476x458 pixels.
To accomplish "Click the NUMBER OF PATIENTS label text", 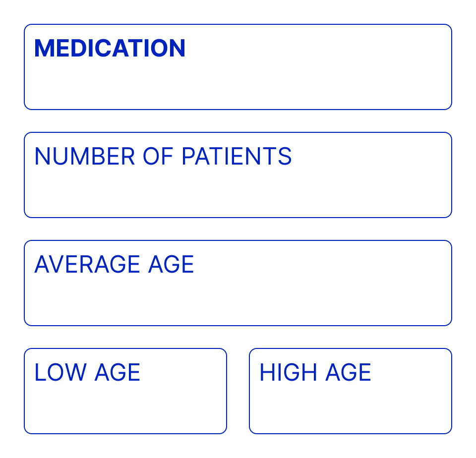I will pos(163,157).
